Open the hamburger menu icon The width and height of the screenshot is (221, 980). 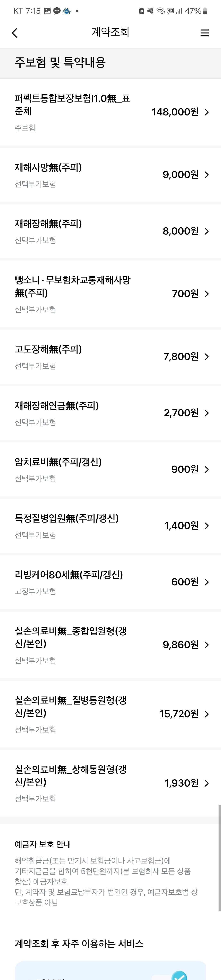pyautogui.click(x=205, y=33)
